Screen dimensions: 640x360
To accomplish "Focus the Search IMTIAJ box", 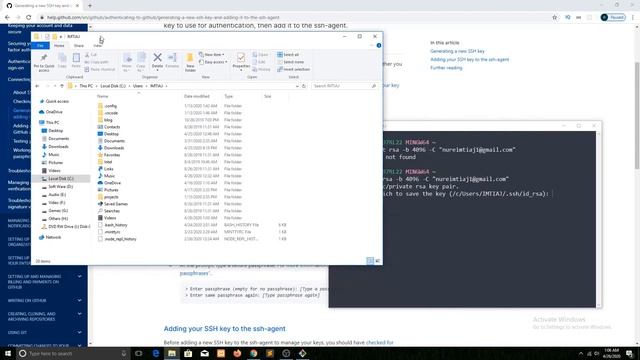I will [344, 86].
